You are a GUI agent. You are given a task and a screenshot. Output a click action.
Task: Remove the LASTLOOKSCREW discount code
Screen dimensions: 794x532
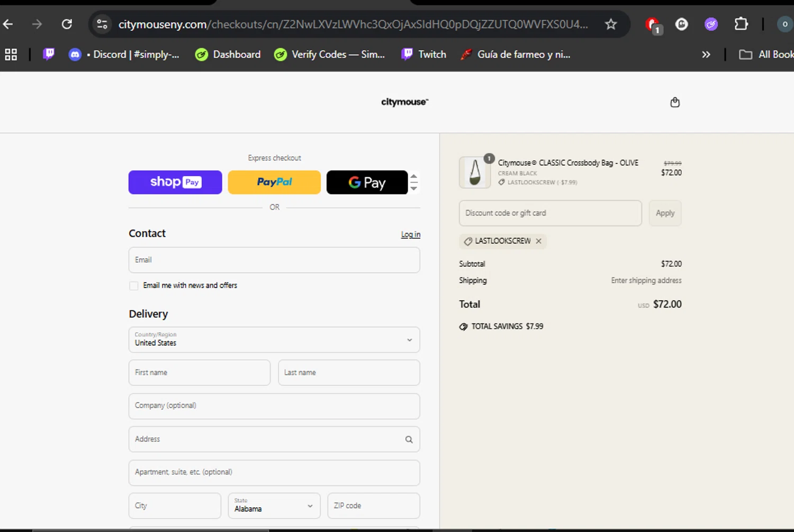[539, 241]
